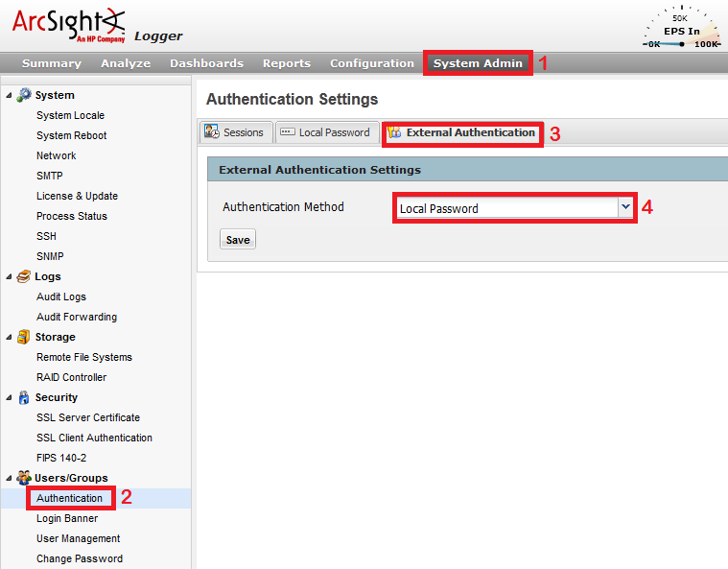Open Remote File Systems page

84,357
